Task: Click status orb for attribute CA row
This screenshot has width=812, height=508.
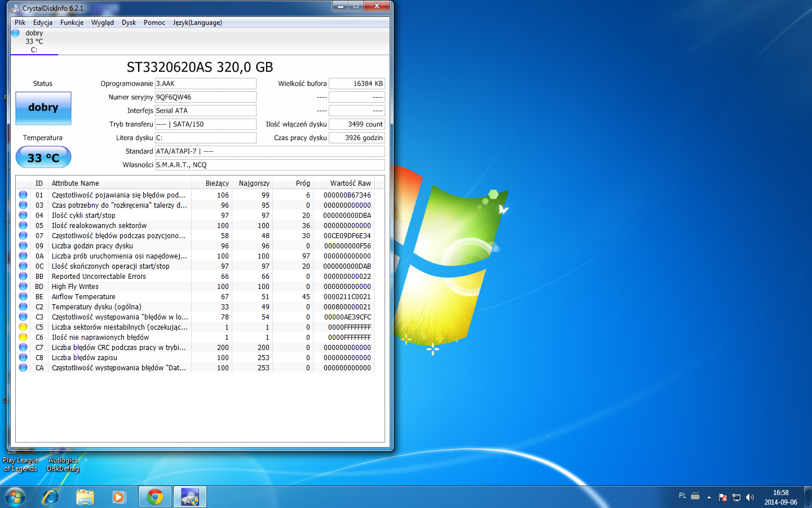Action: tap(23, 367)
